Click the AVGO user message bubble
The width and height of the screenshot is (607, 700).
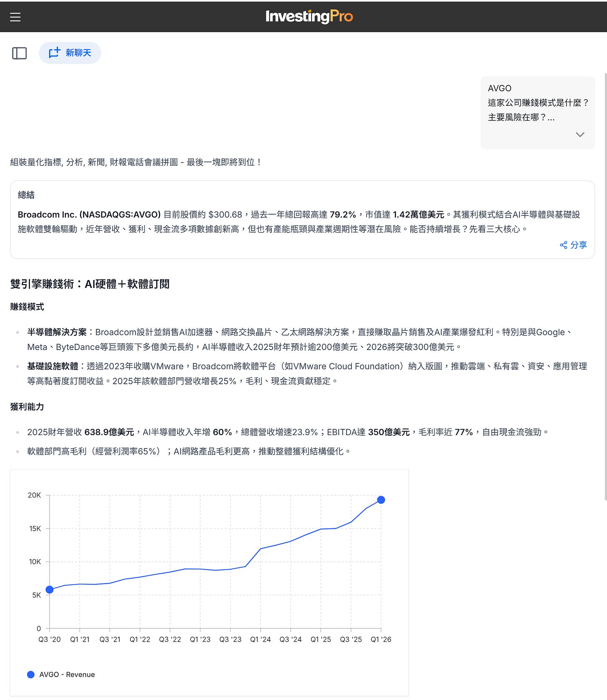[537, 112]
